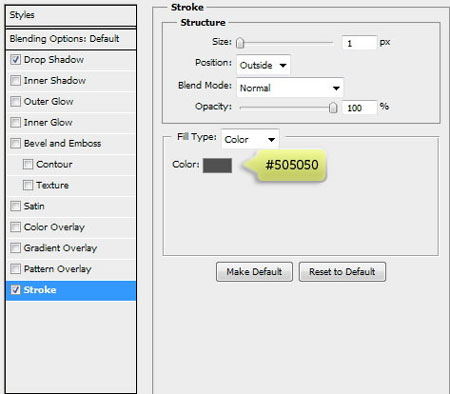This screenshot has width=450, height=394.
Task: Toggle the Drop Shadow checkbox
Action: 15,60
